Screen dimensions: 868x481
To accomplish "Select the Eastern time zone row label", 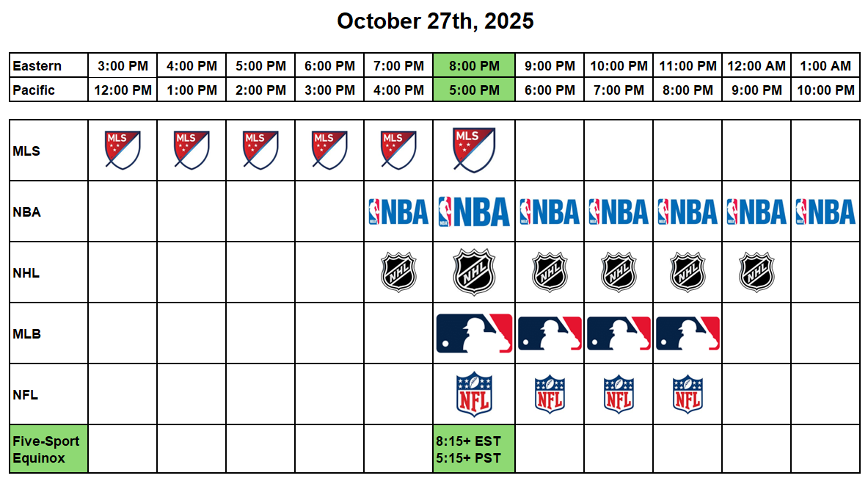I will 49,65.
